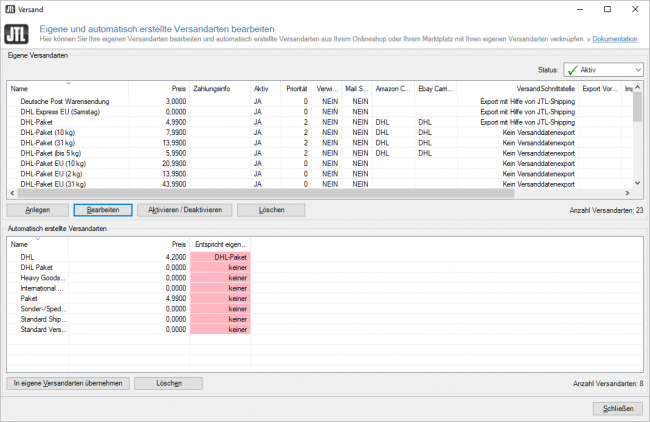Click In eigene Versandarten übernehmen button
The image size is (650, 422).
pyautogui.click(x=68, y=383)
